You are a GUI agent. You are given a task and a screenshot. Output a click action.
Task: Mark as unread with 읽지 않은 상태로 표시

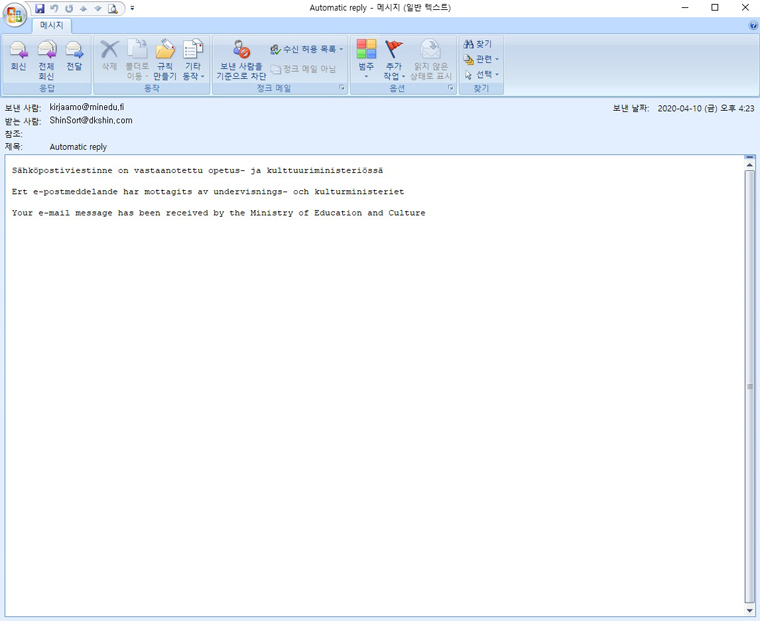click(x=430, y=60)
